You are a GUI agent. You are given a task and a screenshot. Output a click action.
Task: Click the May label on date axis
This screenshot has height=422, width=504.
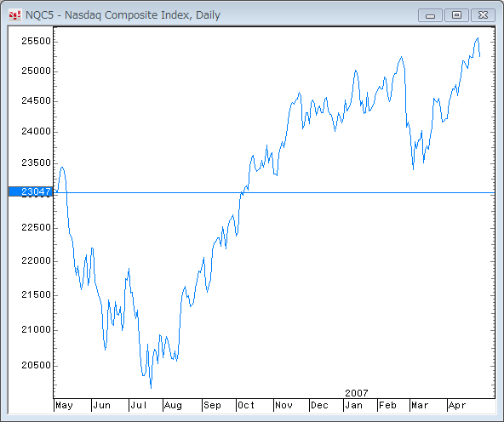(64, 406)
